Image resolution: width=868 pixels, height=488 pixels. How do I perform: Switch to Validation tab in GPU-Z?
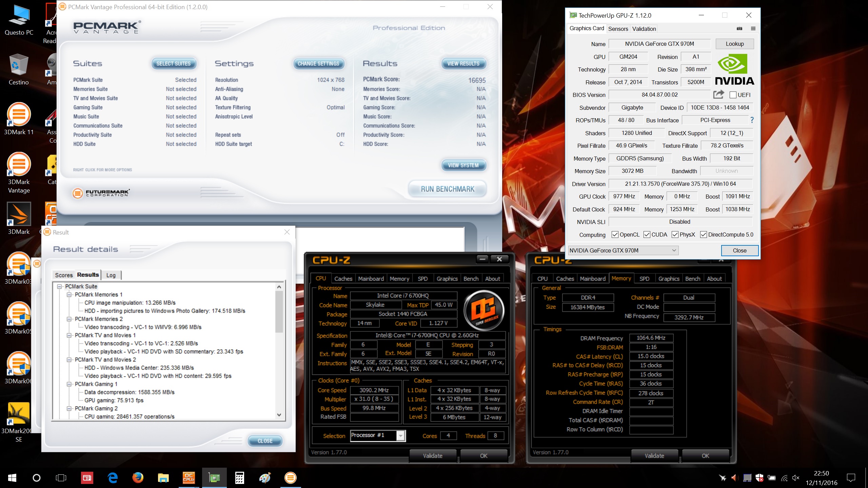point(644,29)
